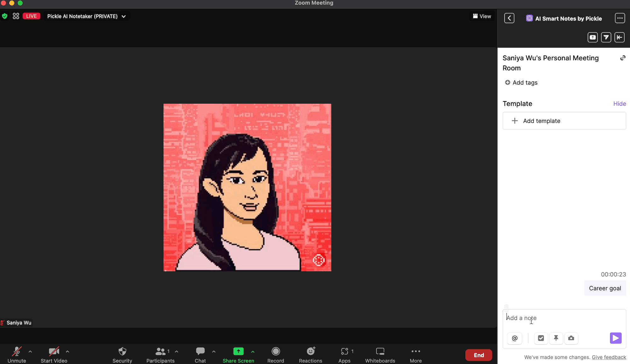Viewport: 630px width, 364px height.
Task: Open Security options
Action: 122,355
